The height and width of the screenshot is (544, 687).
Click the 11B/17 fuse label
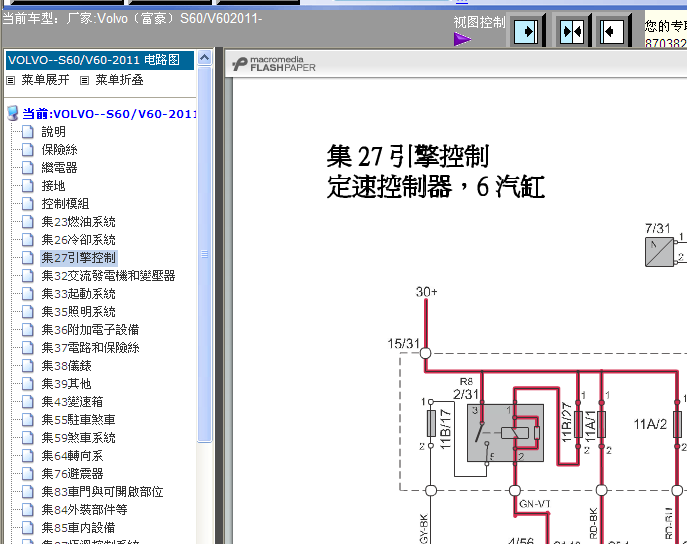(x=445, y=429)
